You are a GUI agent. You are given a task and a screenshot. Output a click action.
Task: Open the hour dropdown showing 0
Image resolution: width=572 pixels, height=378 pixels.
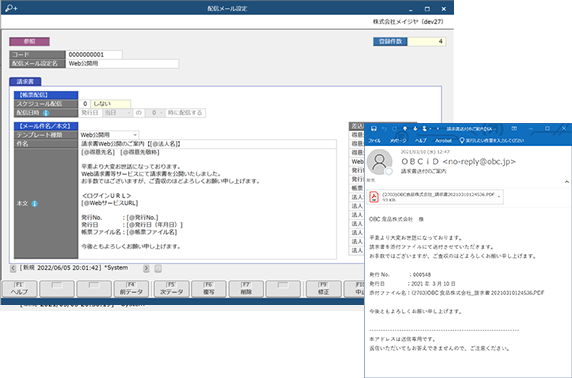161,113
